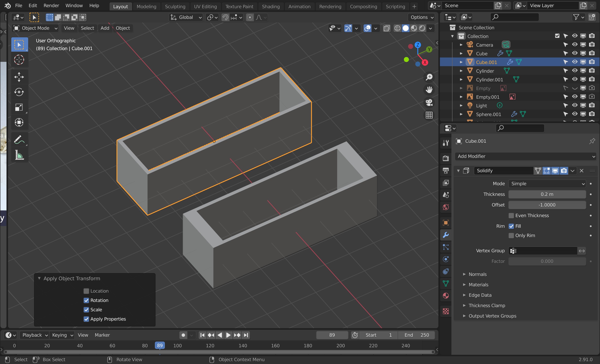Open the Add Modifier dropdown
The height and width of the screenshot is (364, 600).
click(x=525, y=156)
